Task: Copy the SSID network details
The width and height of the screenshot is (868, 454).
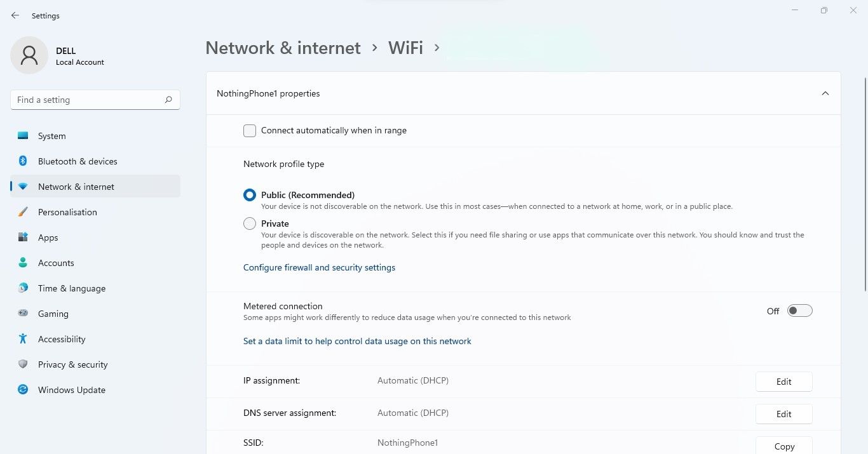Action: (783, 446)
